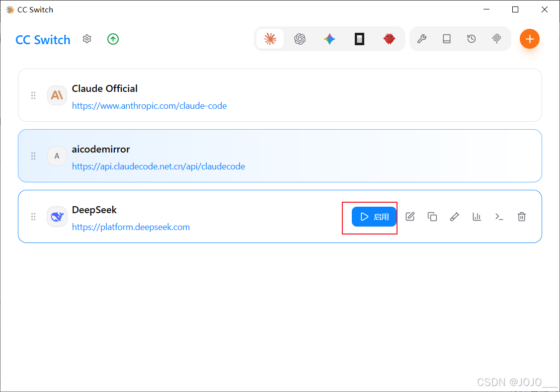560x392 pixels.
Task: Edit the DeepSeek provider
Action: click(410, 217)
